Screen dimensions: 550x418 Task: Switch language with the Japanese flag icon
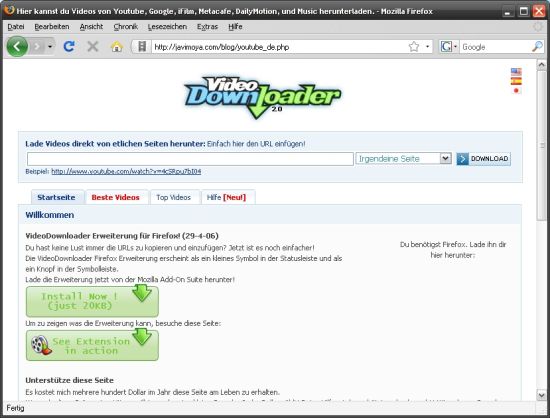pos(516,90)
